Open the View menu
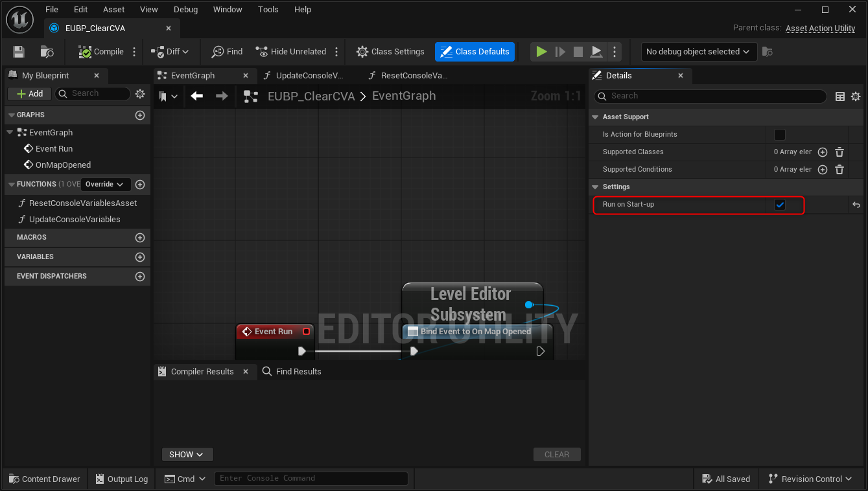The height and width of the screenshot is (491, 868). click(149, 10)
